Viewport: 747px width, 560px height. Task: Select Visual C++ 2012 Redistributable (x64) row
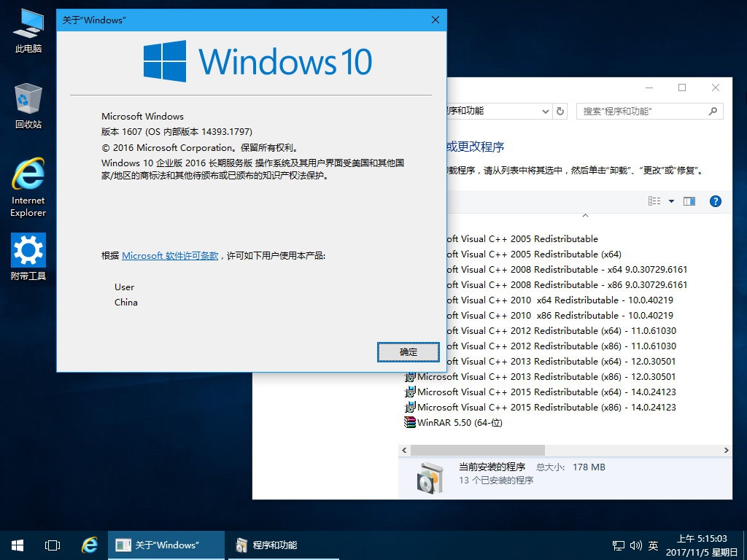pos(561,331)
